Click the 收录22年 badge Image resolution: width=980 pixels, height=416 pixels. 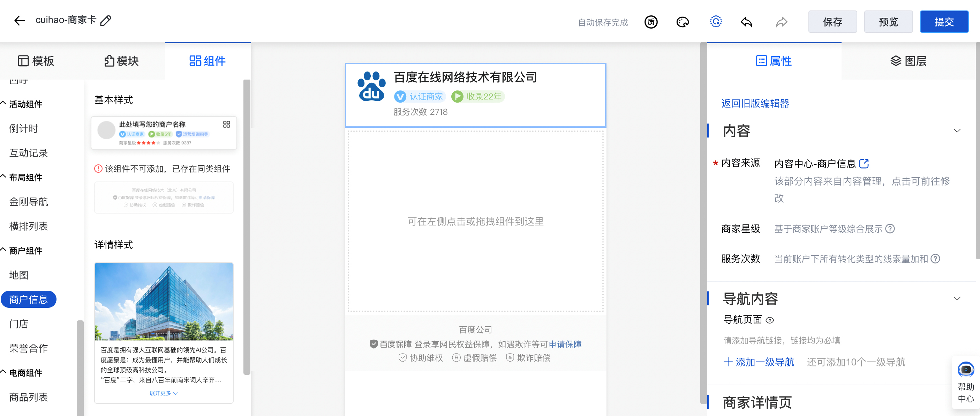(x=477, y=97)
